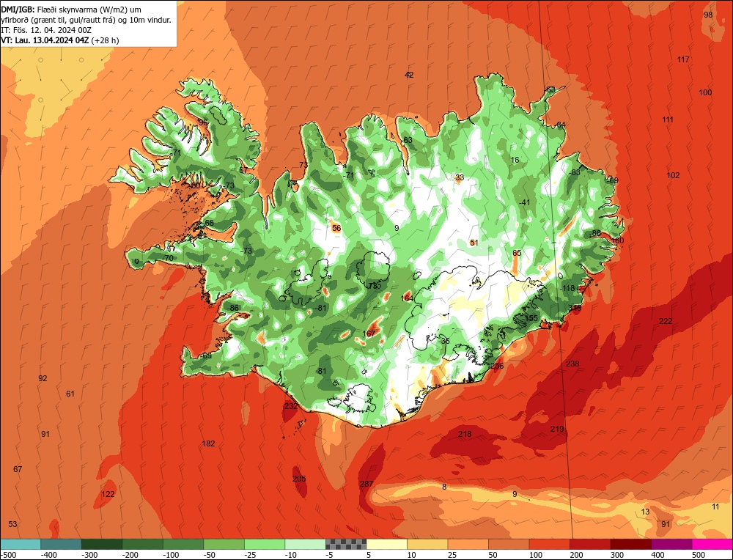The width and height of the screenshot is (733, 560).
Task: Pick the -50 to -25 green legend swatch
Action: [x=224, y=544]
